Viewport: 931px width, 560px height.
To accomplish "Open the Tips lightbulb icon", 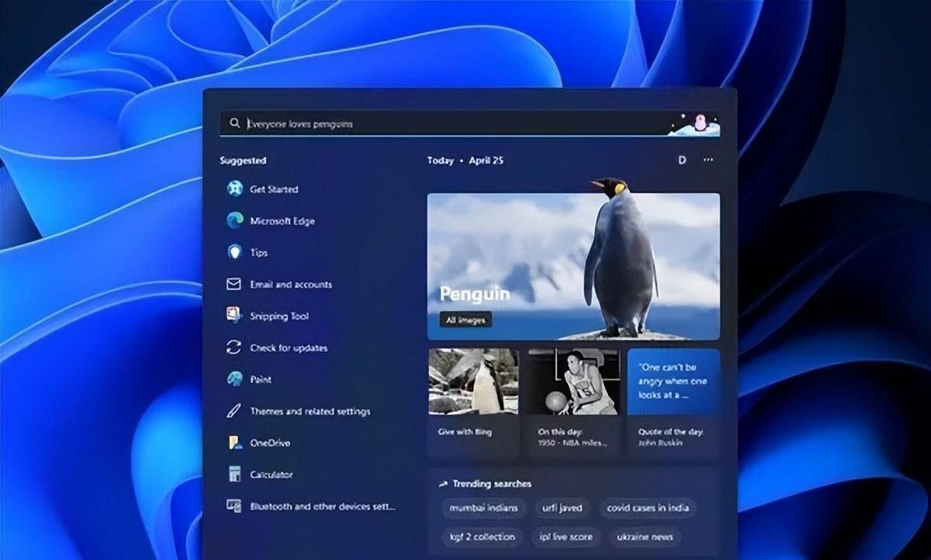I will pyautogui.click(x=234, y=252).
